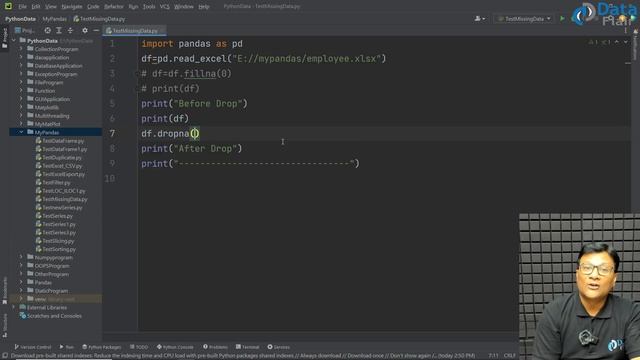Image resolution: width=640 pixels, height=360 pixels.
Task: Expand the Numpyprogram folder
Action: pyautogui.click(x=21, y=258)
